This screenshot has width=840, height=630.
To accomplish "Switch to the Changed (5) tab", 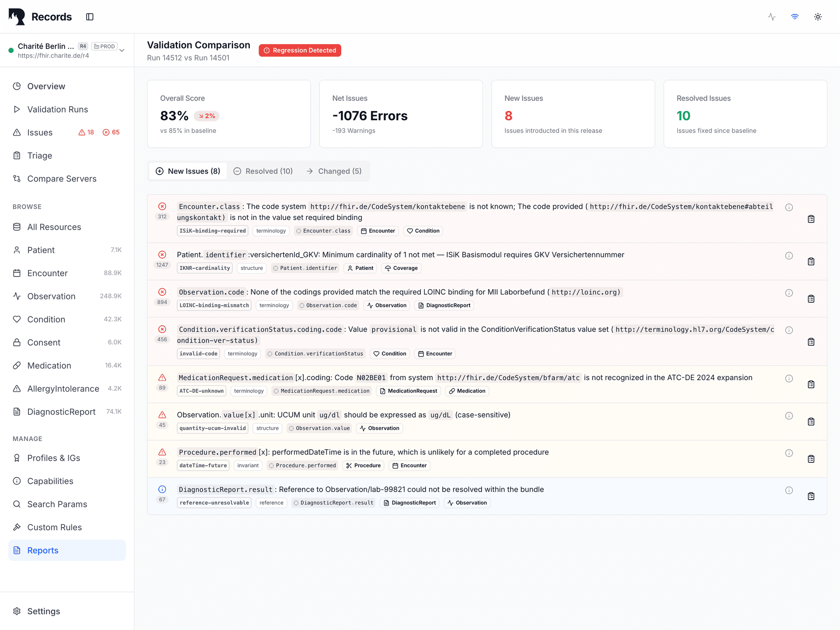I will pyautogui.click(x=334, y=171).
